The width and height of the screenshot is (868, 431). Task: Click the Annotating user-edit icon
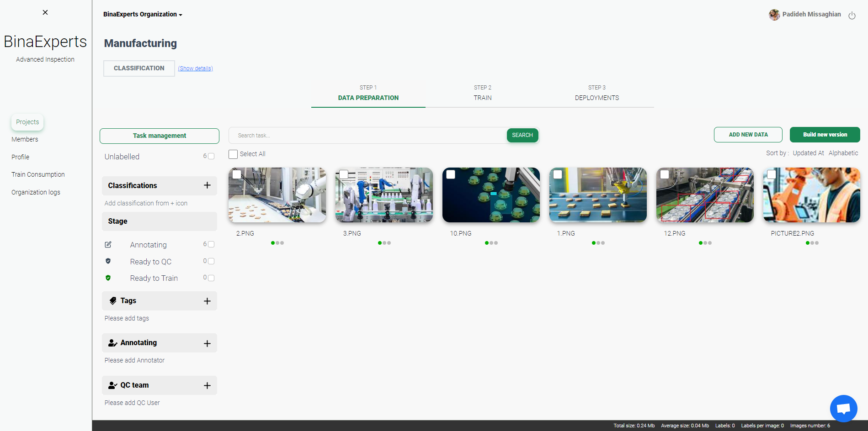tap(113, 343)
